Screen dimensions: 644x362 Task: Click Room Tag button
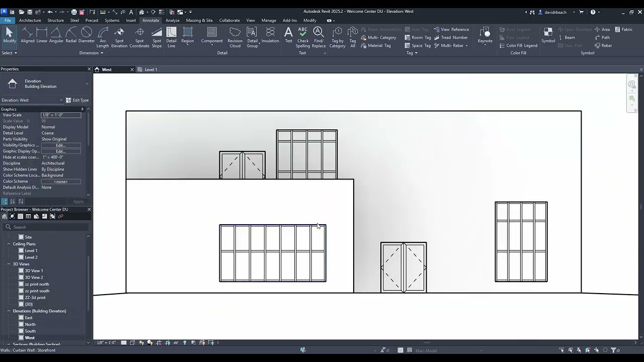coord(418,37)
